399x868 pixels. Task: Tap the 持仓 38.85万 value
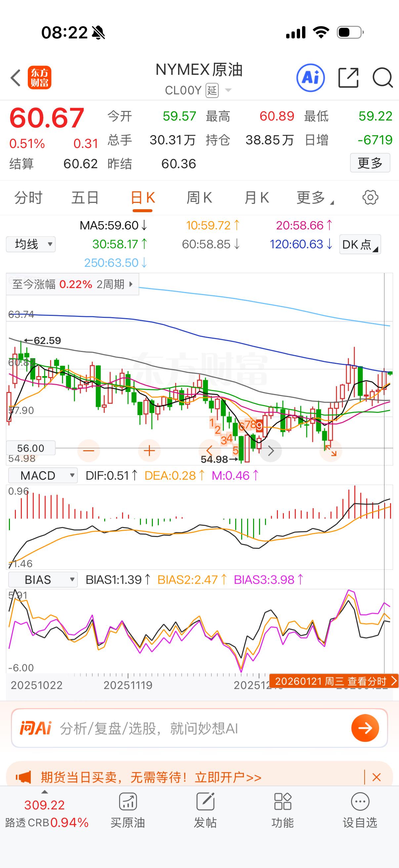(x=270, y=140)
